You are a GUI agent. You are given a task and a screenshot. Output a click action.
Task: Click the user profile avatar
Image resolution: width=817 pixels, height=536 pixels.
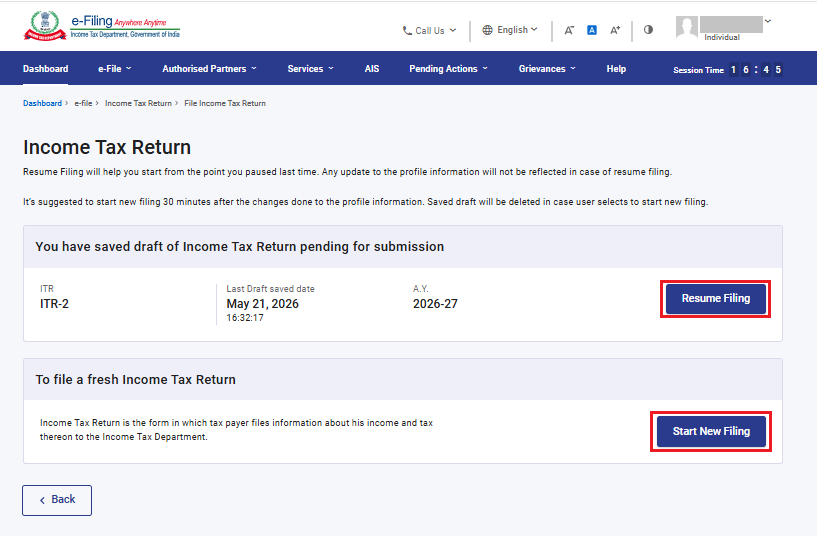pyautogui.click(x=687, y=27)
